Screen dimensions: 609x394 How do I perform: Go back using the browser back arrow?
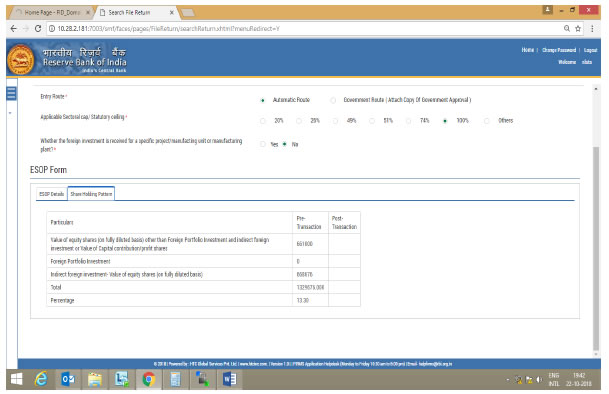pos(14,28)
